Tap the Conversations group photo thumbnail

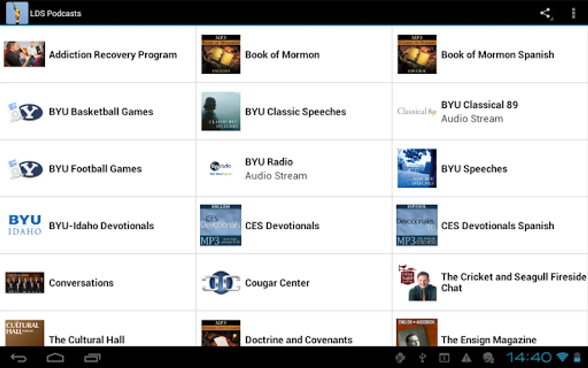coord(24,283)
